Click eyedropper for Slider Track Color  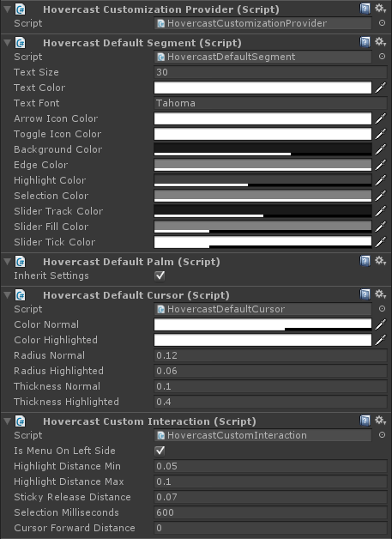[380, 211]
